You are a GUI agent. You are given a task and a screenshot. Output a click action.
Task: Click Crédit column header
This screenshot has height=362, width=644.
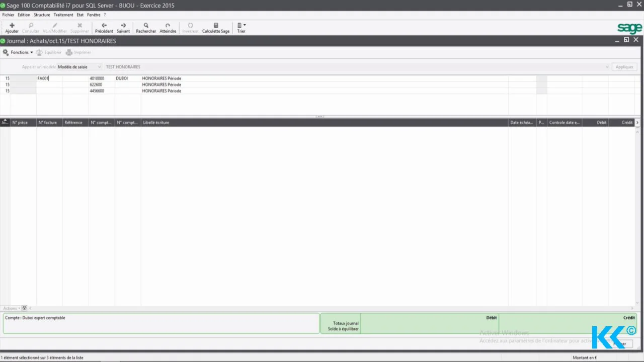point(621,123)
